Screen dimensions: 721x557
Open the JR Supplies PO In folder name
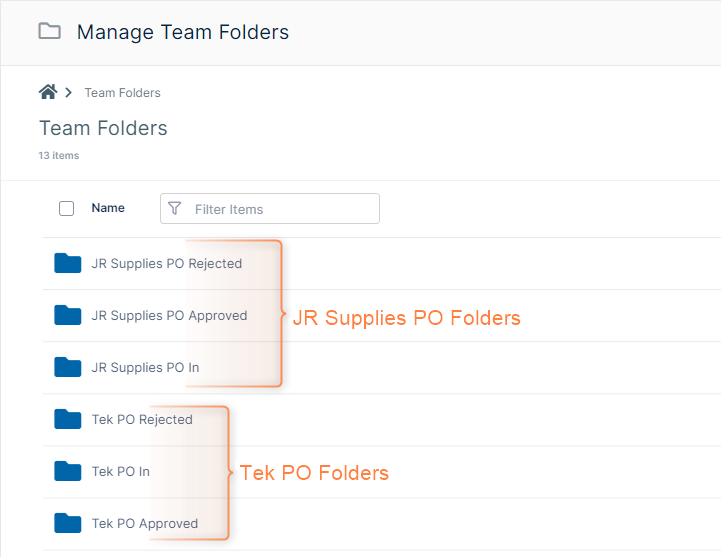tap(145, 368)
